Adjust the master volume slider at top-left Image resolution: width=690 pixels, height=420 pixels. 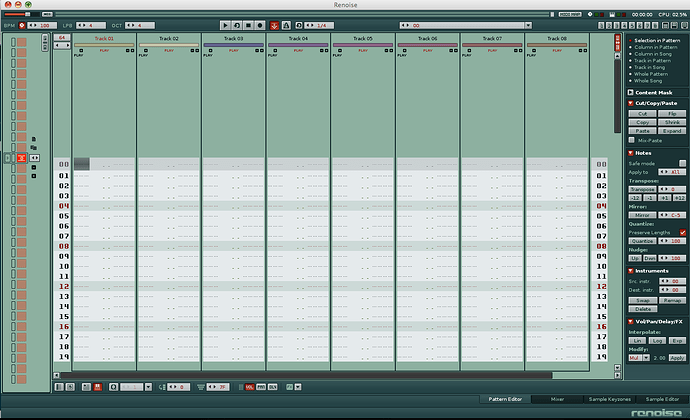click(21, 15)
